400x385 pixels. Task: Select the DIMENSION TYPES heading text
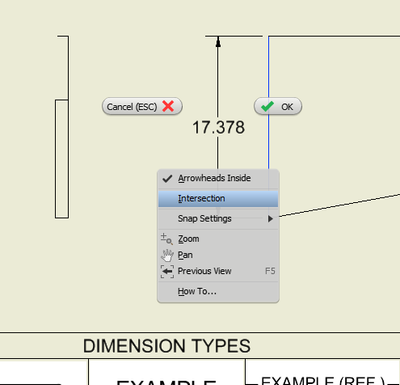click(x=167, y=346)
